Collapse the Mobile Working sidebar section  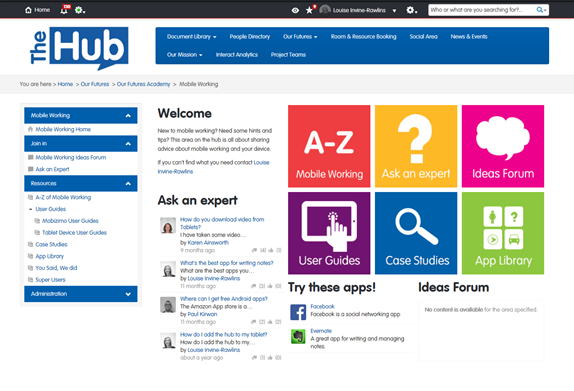128,116
